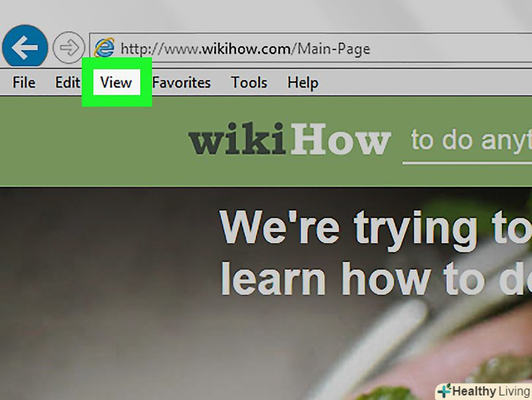532x400 pixels.
Task: Open the Help menu
Action: 303,83
